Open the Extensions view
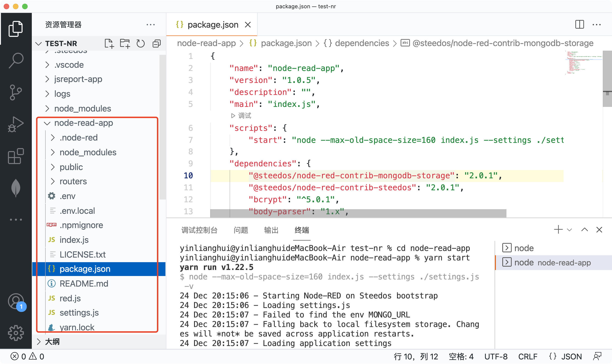 point(16,156)
